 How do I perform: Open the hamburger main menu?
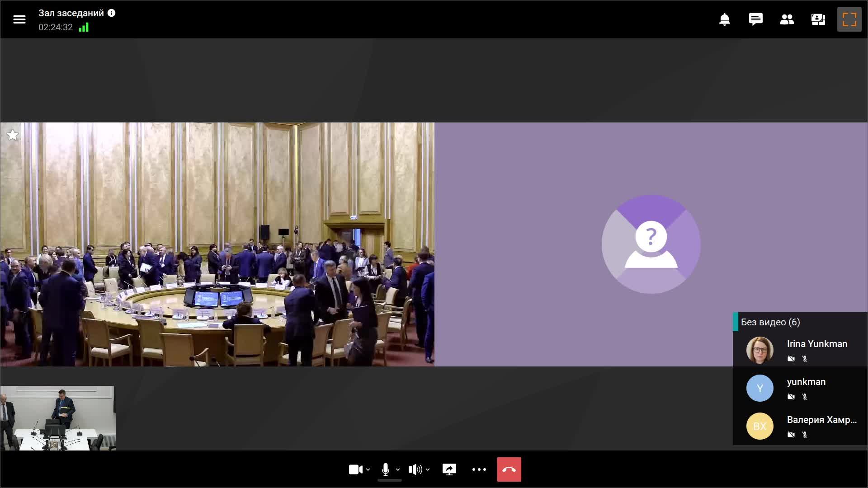coord(19,19)
